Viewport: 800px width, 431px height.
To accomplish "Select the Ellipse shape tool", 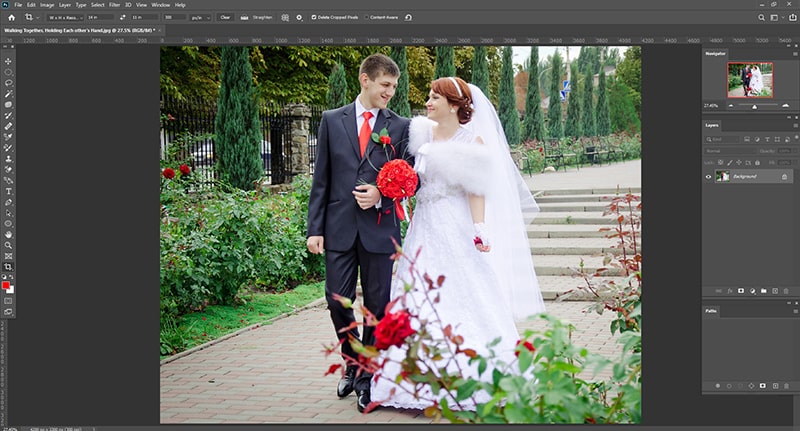I will (8, 223).
